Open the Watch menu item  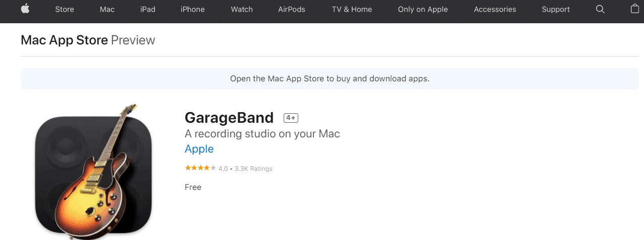pyautogui.click(x=242, y=9)
